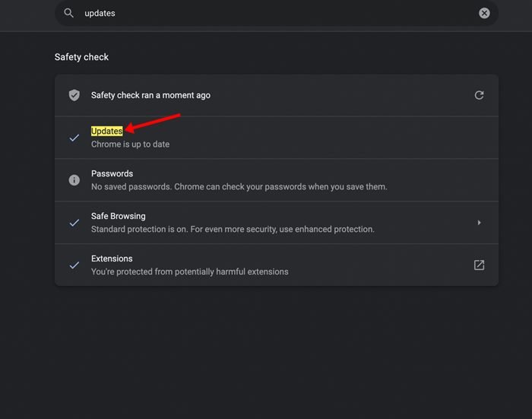The image size is (532, 419).
Task: Select the highlighted Updates label
Action: [107, 132]
